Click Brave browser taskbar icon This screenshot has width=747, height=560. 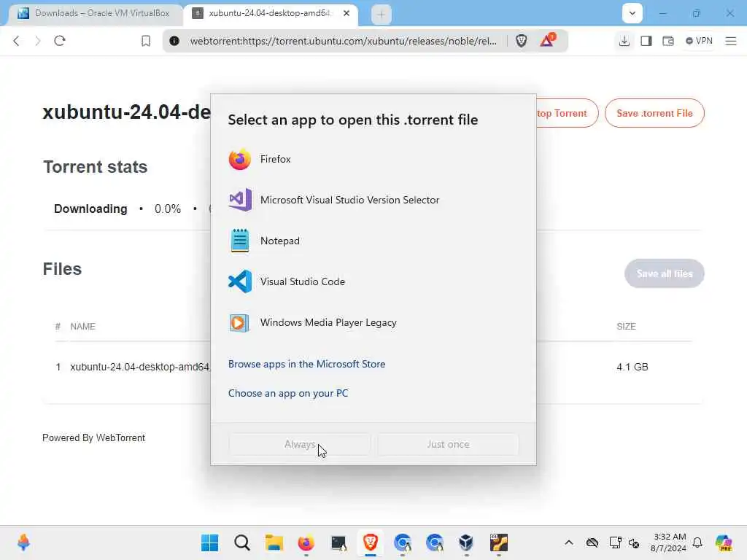click(x=370, y=542)
